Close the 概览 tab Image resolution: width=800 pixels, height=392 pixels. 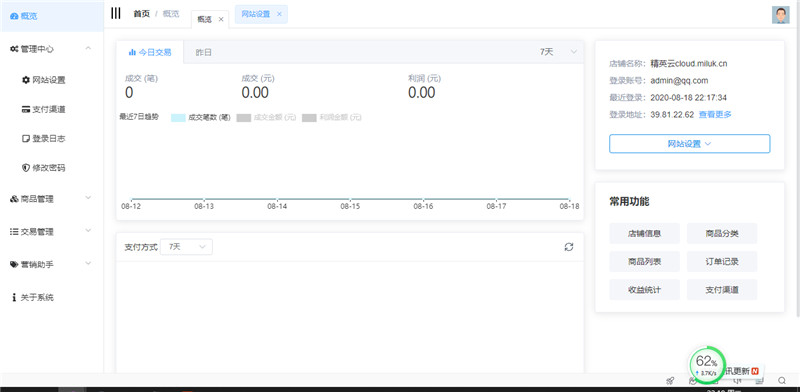point(221,19)
